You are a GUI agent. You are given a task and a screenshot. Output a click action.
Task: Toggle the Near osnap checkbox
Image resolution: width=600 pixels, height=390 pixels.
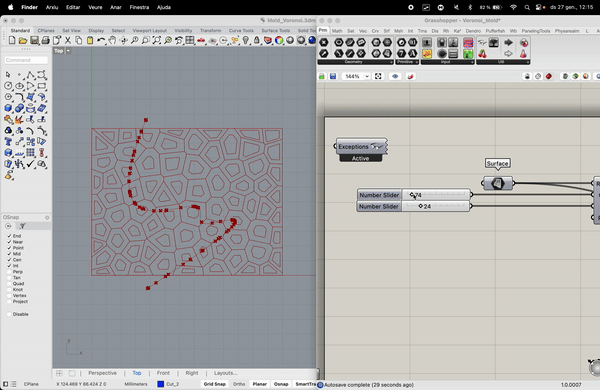[9, 242]
